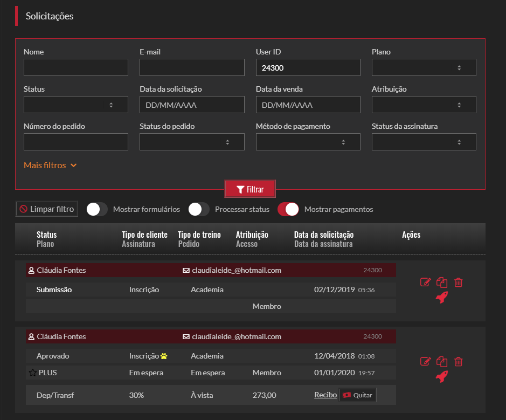Click rocket icon for Aprovado request

click(x=442, y=376)
